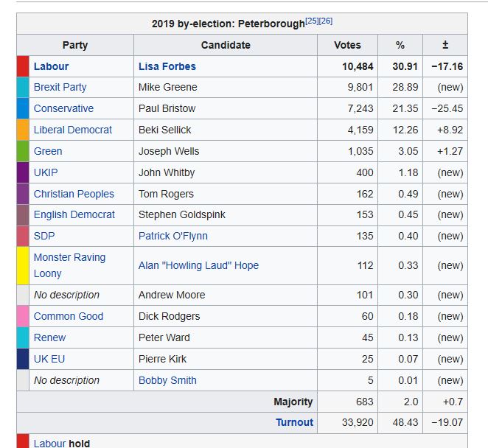Click citation reference 25
The height and width of the screenshot is (448, 488).
point(312,21)
